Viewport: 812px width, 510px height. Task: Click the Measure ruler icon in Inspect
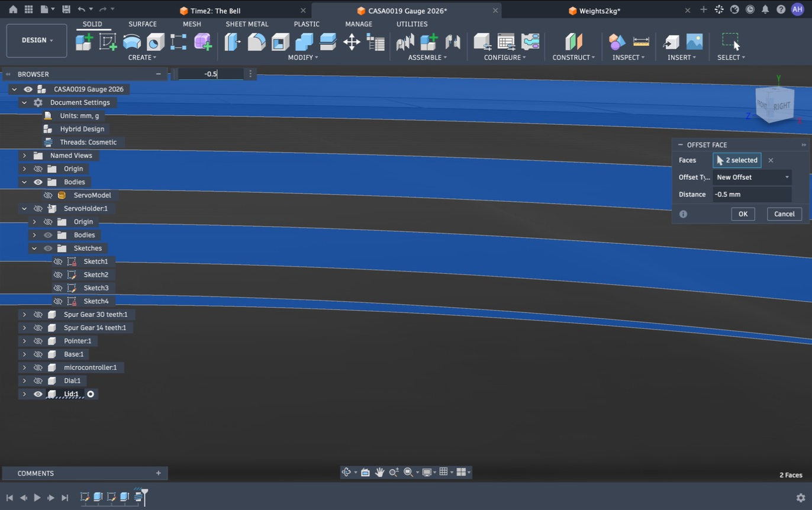(x=641, y=41)
